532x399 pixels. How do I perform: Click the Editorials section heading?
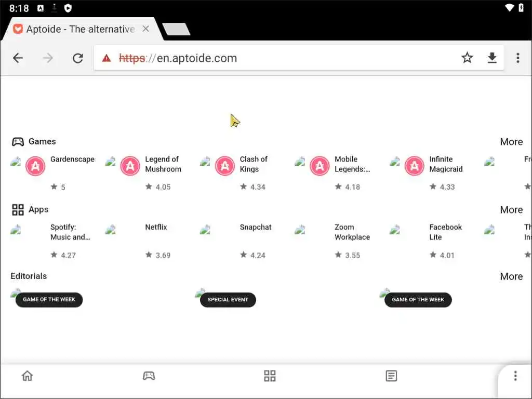tap(29, 276)
